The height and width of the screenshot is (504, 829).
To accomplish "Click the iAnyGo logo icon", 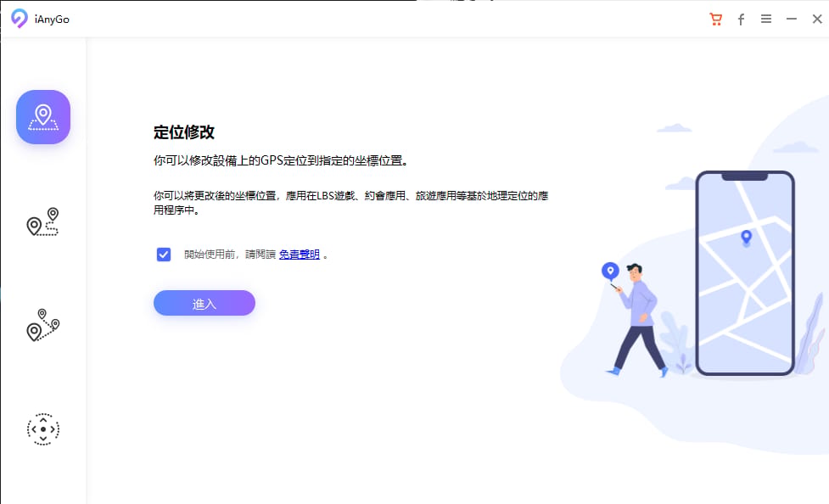I will pos(20,19).
